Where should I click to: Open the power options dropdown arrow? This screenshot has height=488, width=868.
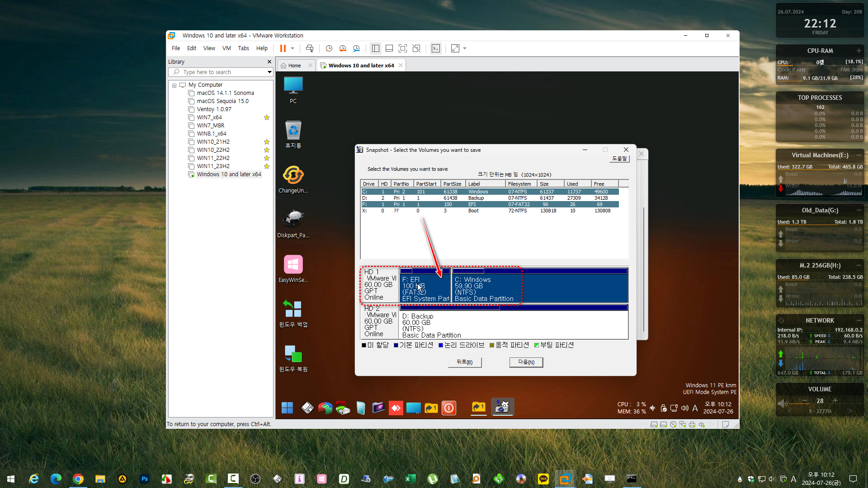point(292,48)
